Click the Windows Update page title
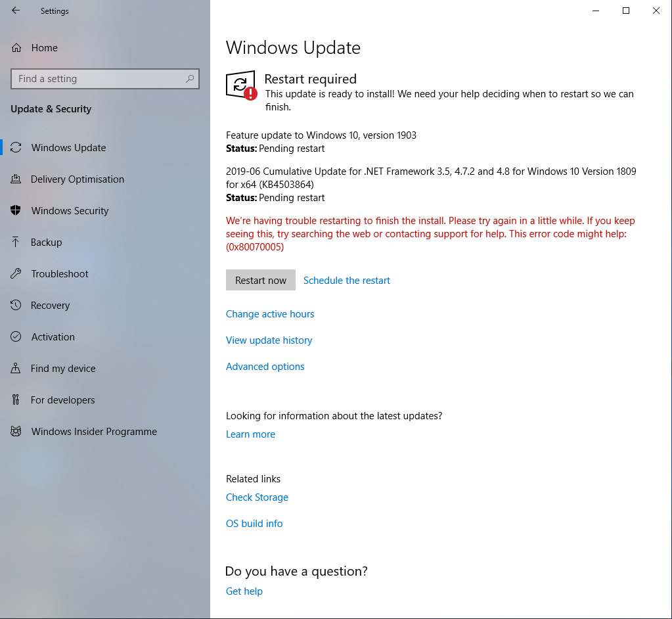Screen dimensions: 672x619 click(x=293, y=47)
